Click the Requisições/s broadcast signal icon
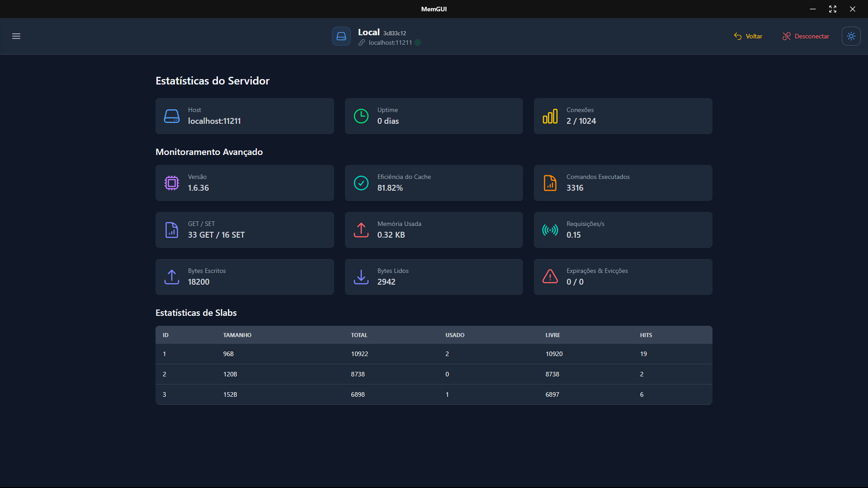 click(x=550, y=230)
